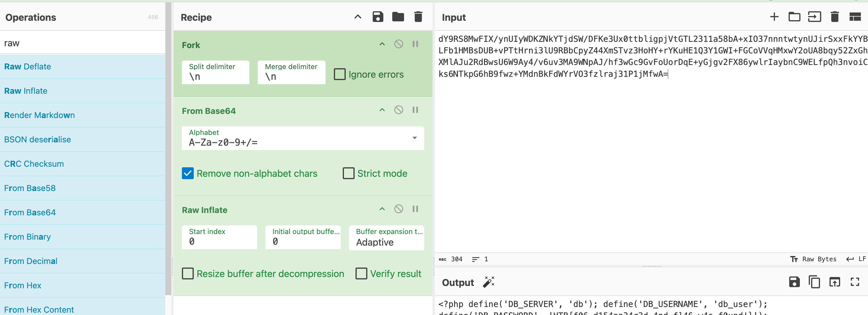
Task: Open Buffer expansion type dropdown
Action: [386, 238]
